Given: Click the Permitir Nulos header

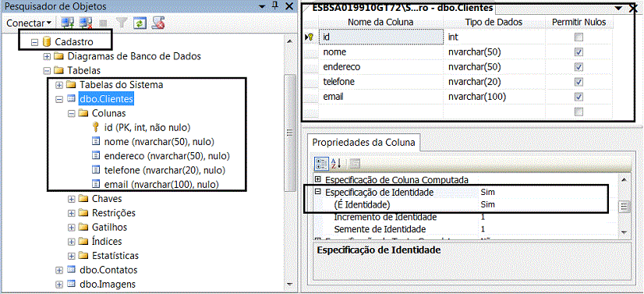Looking at the screenshot, I should coord(579,22).
